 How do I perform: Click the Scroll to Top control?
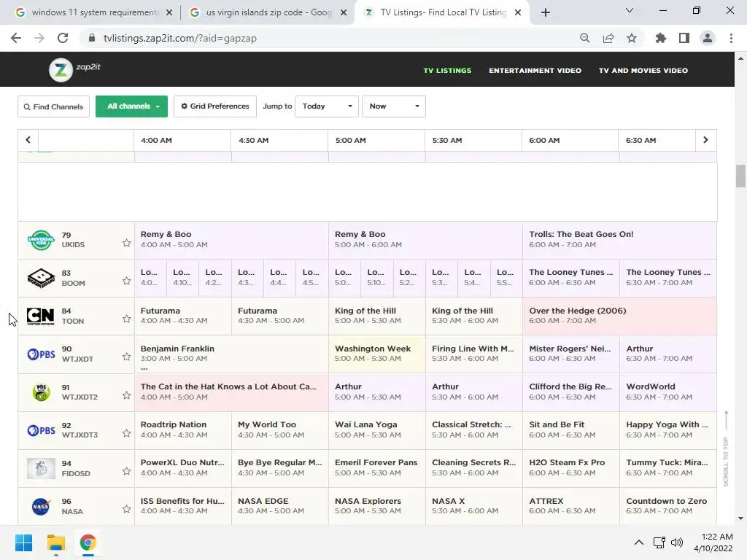coord(726,448)
